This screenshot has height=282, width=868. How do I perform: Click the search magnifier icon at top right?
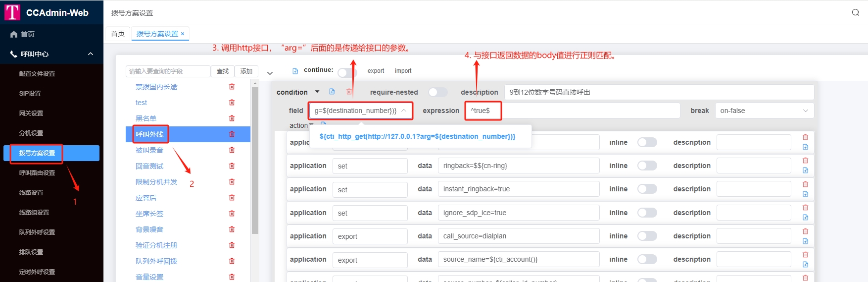tap(855, 12)
